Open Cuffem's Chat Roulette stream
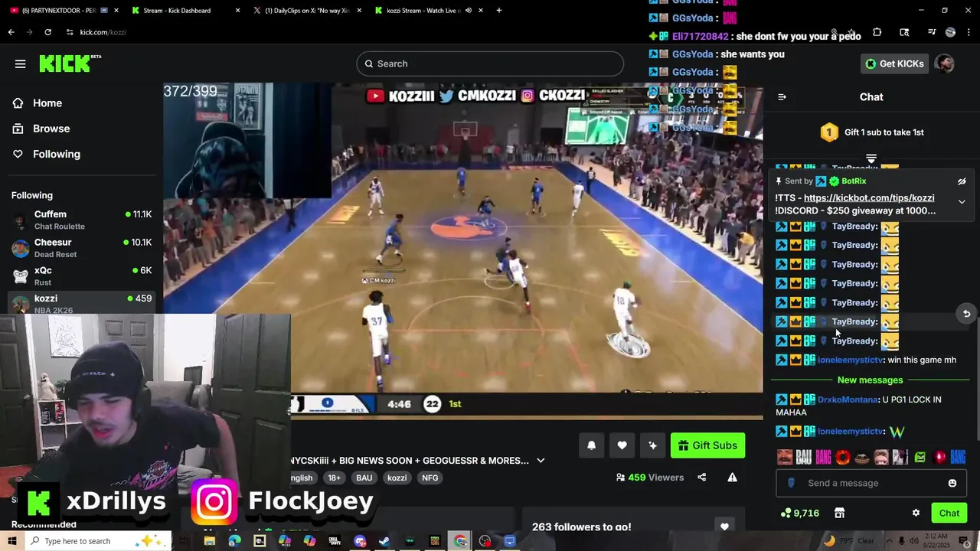This screenshot has width=980, height=551. coord(81,220)
